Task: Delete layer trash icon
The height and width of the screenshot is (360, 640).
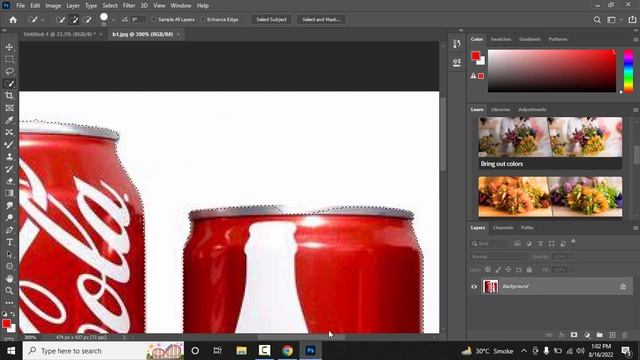Action: point(625,335)
